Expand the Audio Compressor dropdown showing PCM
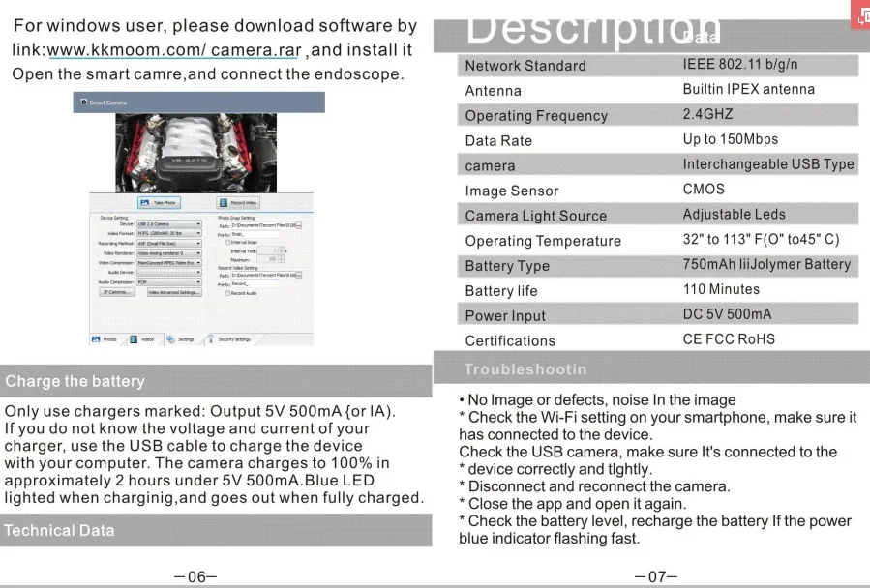The image size is (870, 588). click(x=169, y=281)
